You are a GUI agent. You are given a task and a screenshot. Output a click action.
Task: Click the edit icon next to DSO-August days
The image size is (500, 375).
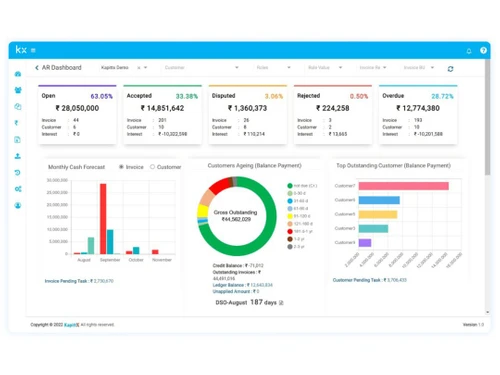pos(281,303)
